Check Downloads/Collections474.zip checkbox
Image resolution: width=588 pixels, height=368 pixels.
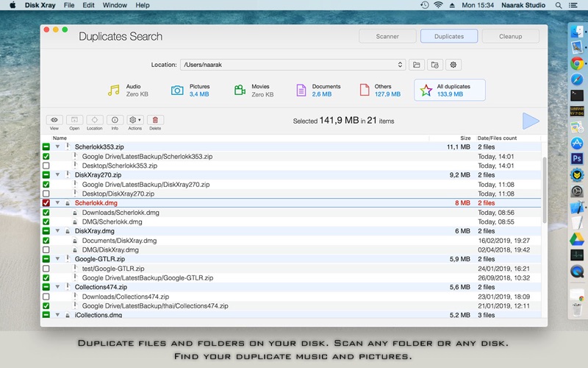pos(46,297)
